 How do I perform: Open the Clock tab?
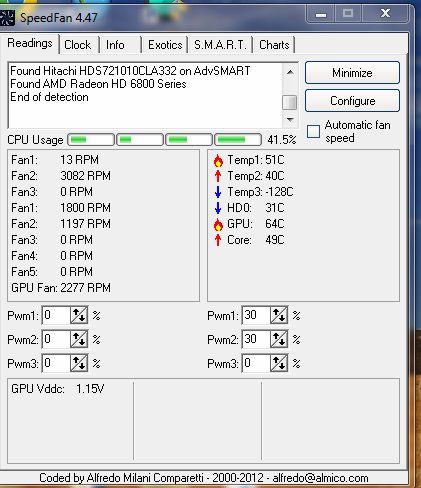[79, 45]
